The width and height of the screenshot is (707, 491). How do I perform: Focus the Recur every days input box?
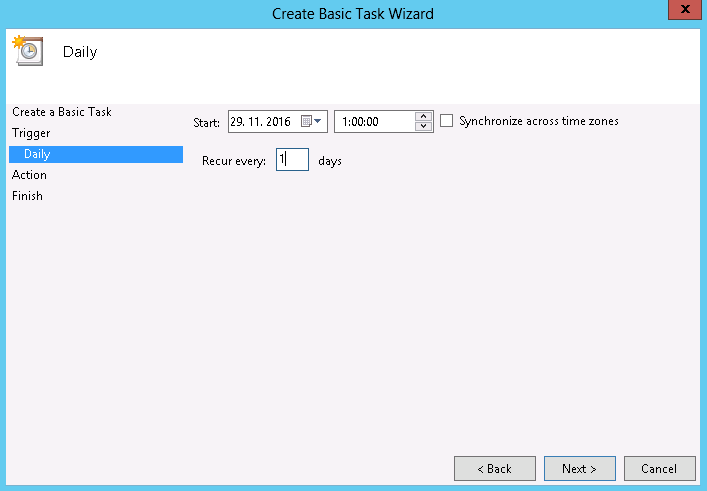(x=292, y=160)
